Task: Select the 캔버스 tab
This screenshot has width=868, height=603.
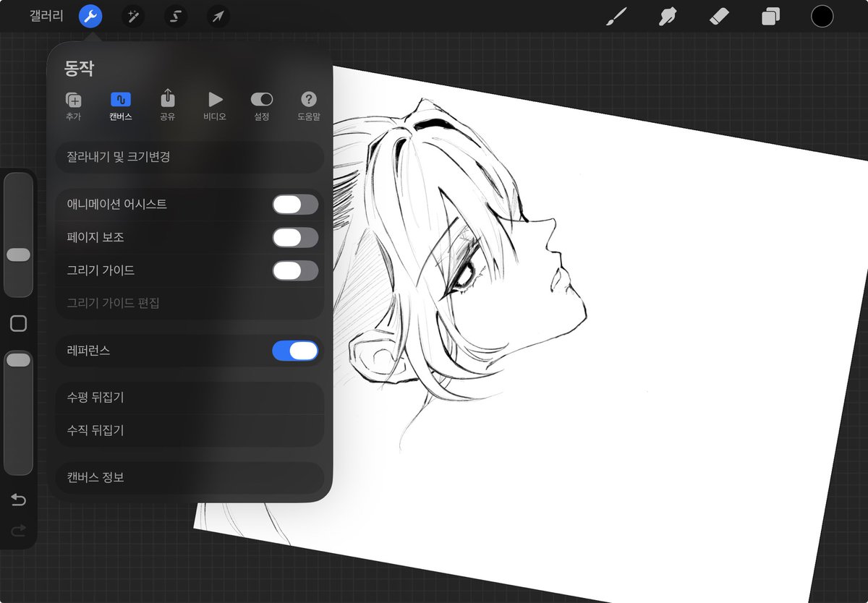Action: click(x=121, y=106)
